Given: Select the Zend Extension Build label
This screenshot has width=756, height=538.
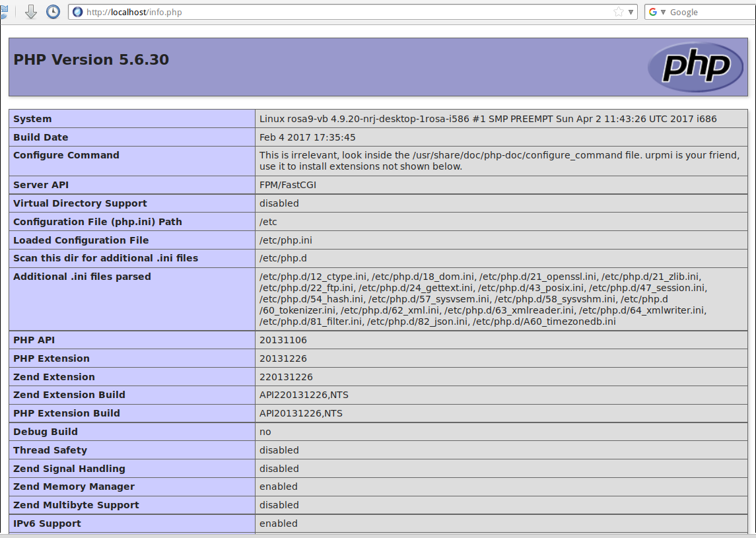Looking at the screenshot, I should [x=69, y=395].
